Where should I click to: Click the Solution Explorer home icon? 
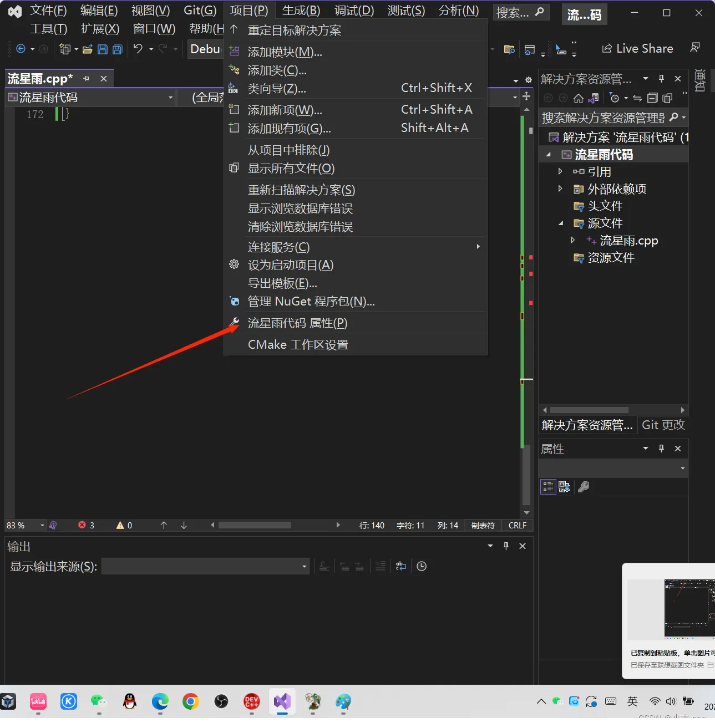[578, 98]
